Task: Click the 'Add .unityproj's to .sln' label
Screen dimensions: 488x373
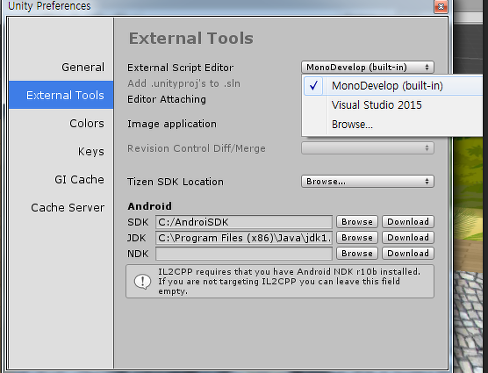Action: [184, 83]
